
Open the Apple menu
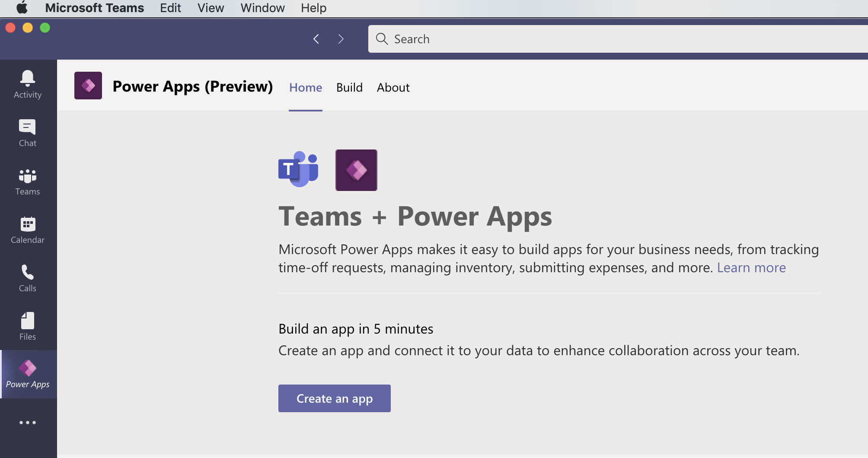(x=22, y=8)
